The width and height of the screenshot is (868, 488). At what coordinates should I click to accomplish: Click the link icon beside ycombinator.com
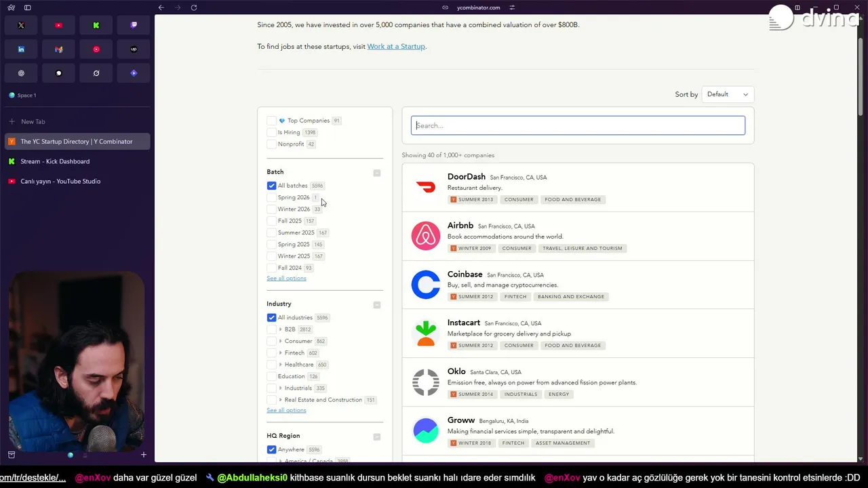click(x=446, y=7)
